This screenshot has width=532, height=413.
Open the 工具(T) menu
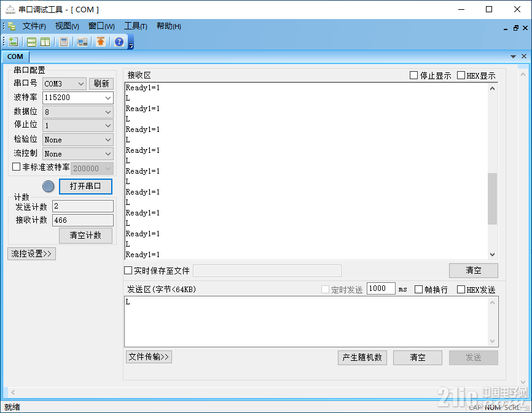click(135, 26)
